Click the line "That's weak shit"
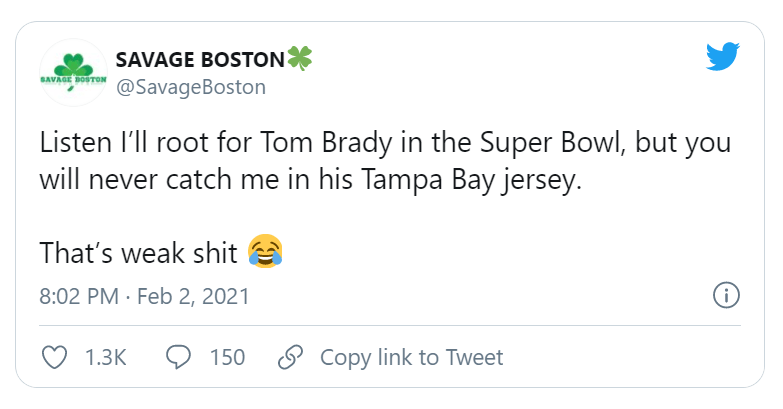The height and width of the screenshot is (409, 783). (x=138, y=252)
